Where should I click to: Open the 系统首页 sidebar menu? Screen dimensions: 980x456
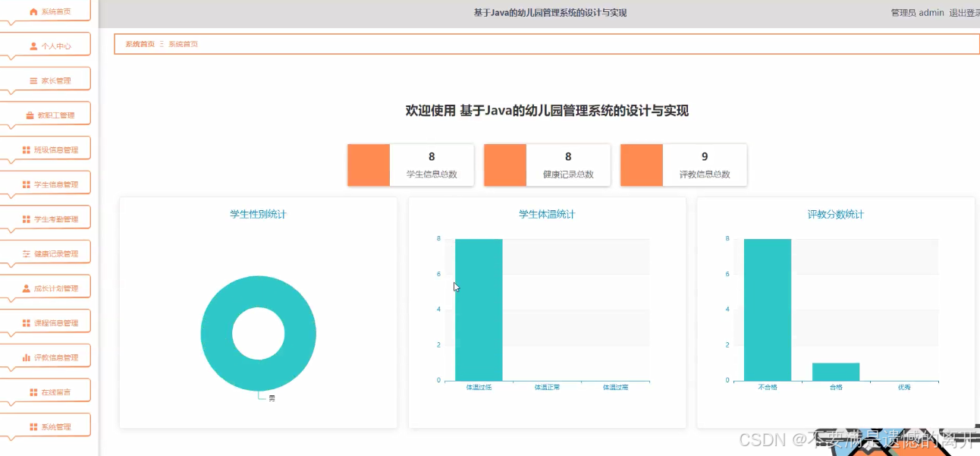(46, 11)
